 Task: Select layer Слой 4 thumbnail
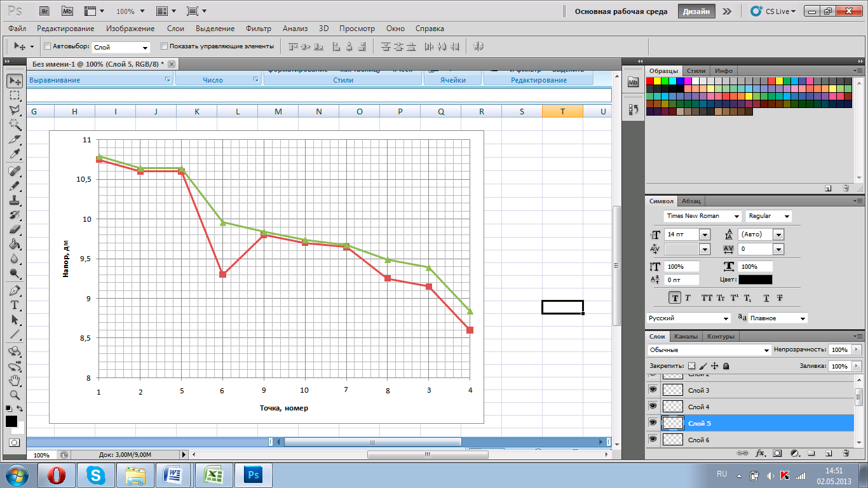click(x=672, y=406)
